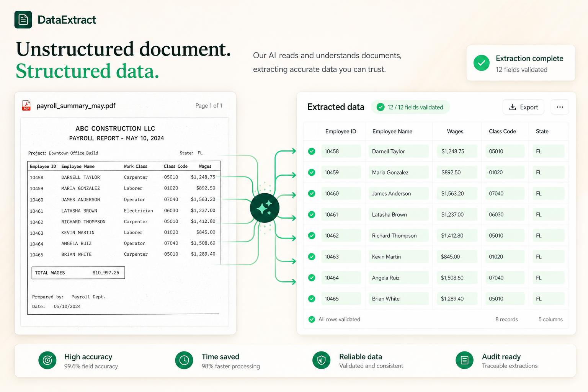Image resolution: width=588 pixels, height=392 pixels.
Task: Click the 5 columns count
Action: (550, 319)
